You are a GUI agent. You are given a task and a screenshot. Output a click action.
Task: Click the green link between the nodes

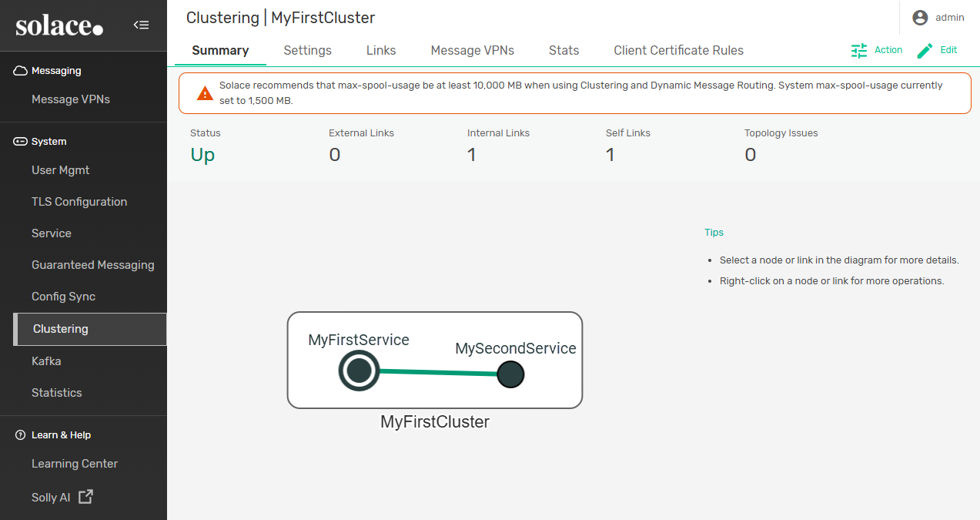pos(439,373)
